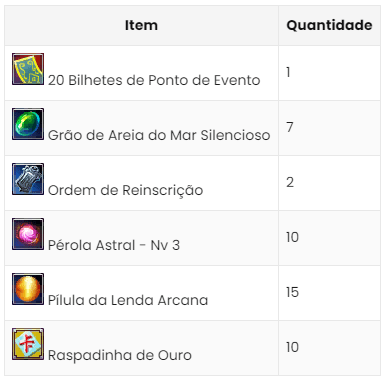
Task: Select the Ordem de Reinscrição scroll icon
Action: click(28, 179)
